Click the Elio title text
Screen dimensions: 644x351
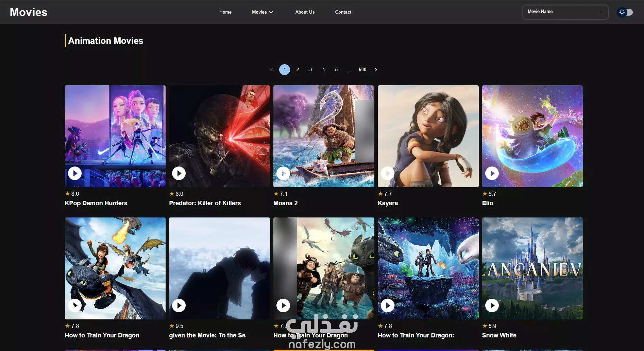[488, 203]
